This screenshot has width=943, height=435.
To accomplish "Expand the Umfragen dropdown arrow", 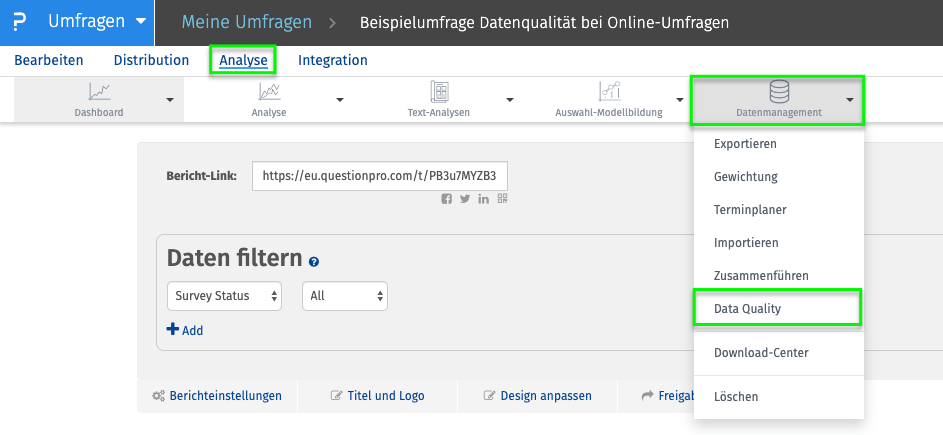I will (141, 22).
